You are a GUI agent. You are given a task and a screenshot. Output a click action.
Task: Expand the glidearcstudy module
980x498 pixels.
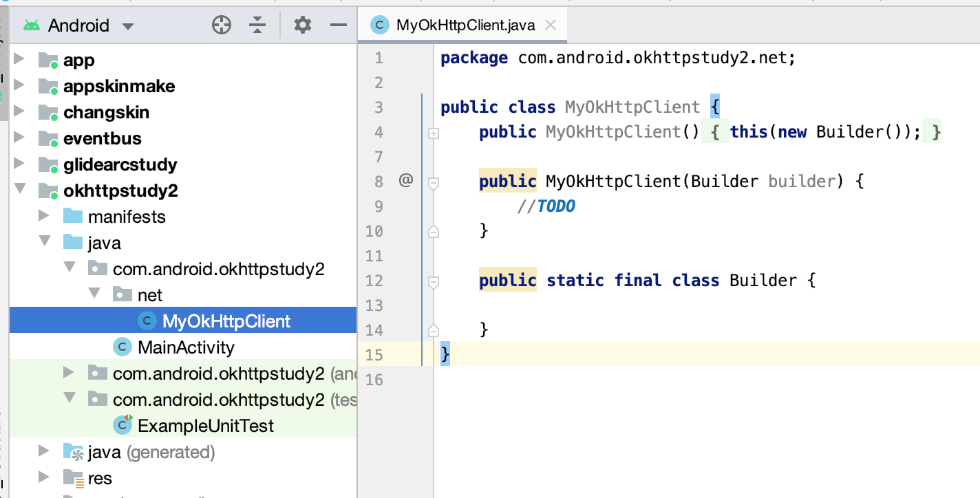19,164
